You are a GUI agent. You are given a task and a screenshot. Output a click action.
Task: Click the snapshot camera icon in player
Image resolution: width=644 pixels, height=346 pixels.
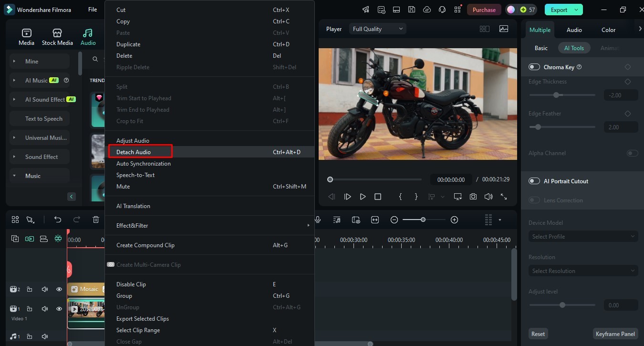[473, 197]
